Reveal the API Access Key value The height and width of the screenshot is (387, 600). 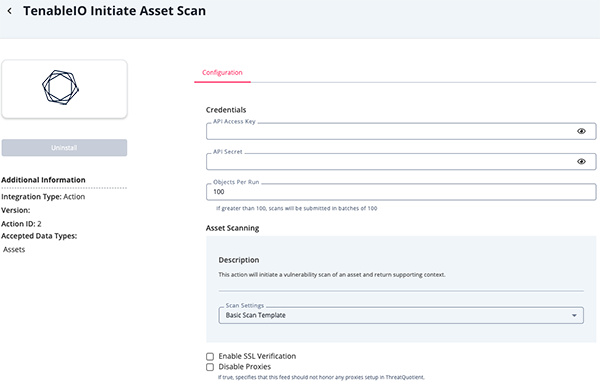pyautogui.click(x=581, y=131)
